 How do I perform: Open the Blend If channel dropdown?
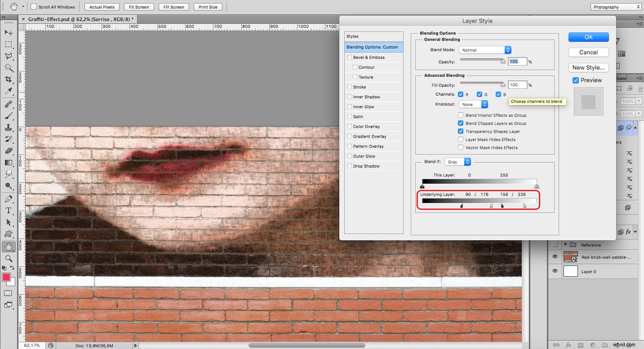(457, 161)
